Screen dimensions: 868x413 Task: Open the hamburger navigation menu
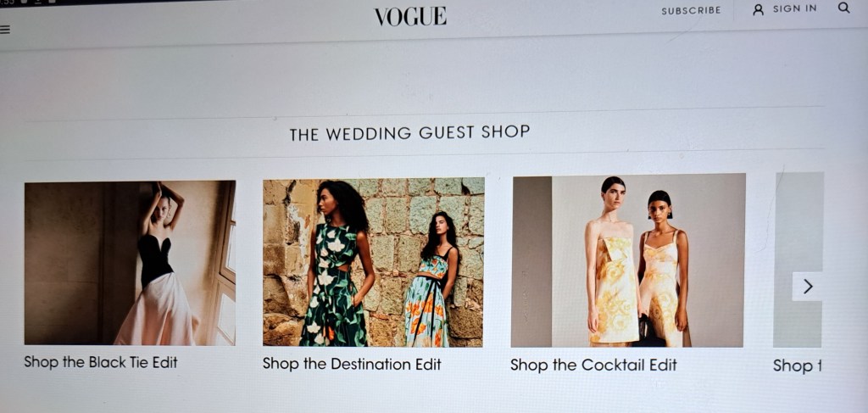pyautogui.click(x=5, y=30)
